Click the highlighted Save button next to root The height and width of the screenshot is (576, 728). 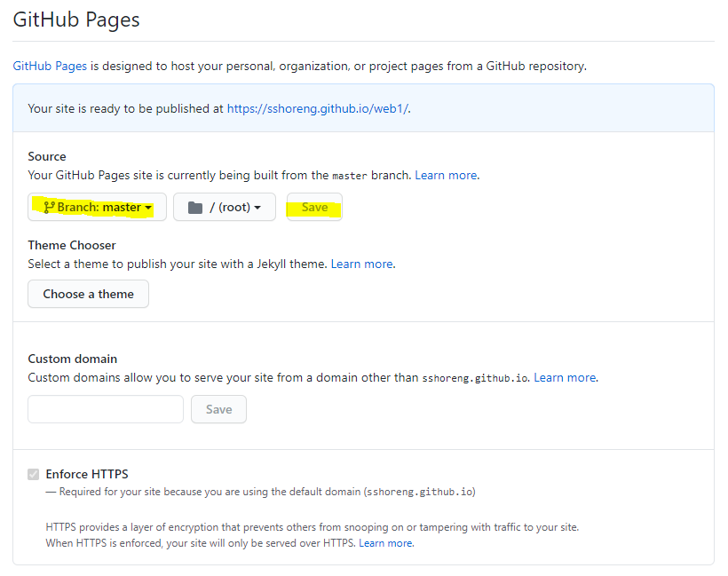[314, 207]
